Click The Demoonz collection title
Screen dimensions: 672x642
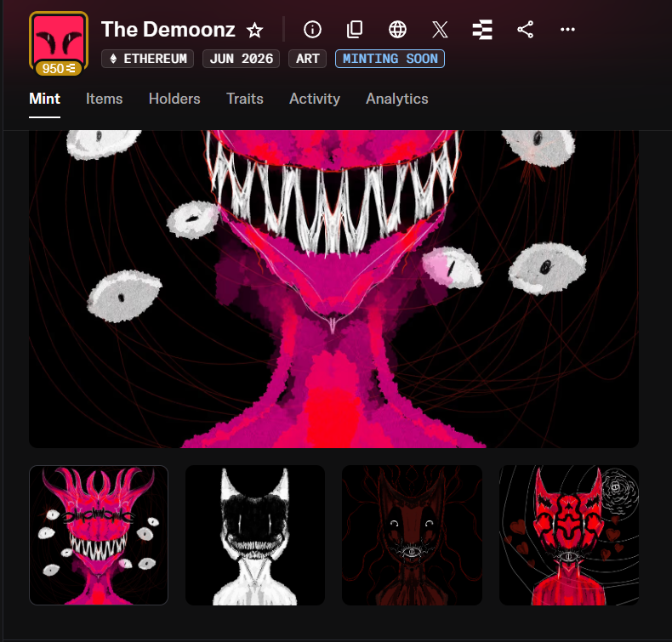click(x=168, y=30)
